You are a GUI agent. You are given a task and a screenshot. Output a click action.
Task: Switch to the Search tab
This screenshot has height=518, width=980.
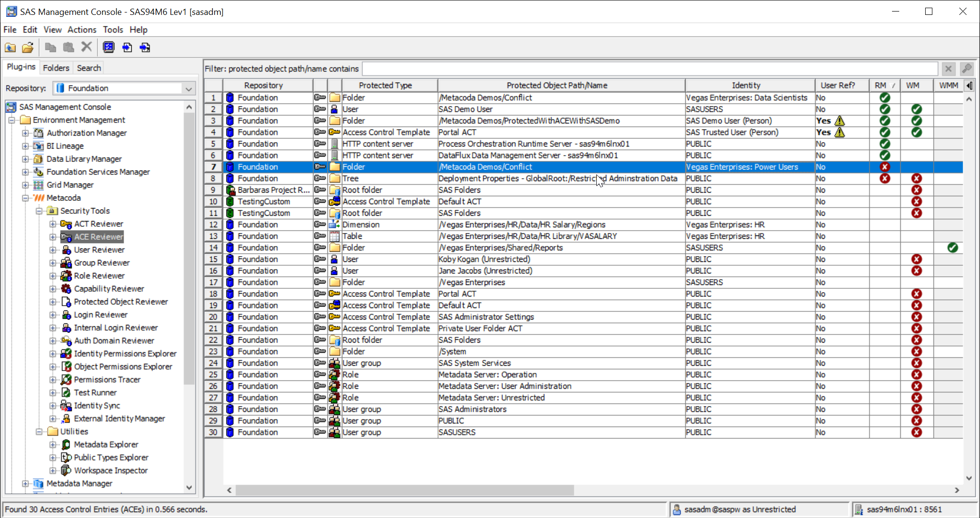pyautogui.click(x=89, y=68)
